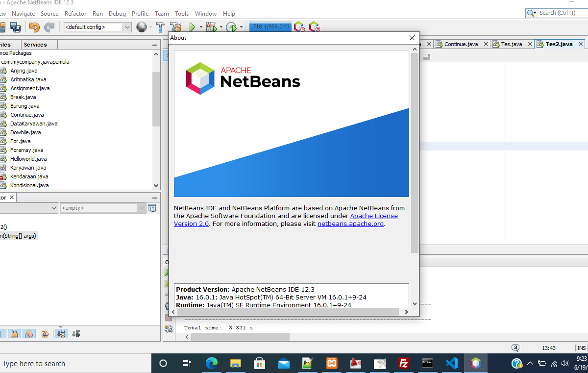This screenshot has width=588, height=373.
Task: Toggle alphabetical sorting in the Navigator panel
Action: pos(61,333)
